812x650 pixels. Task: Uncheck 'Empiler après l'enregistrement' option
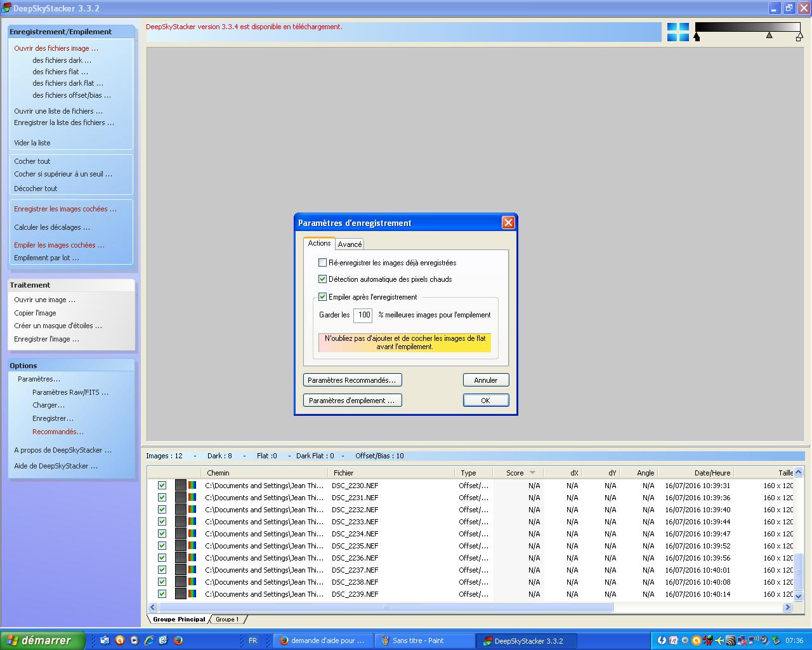(x=322, y=296)
